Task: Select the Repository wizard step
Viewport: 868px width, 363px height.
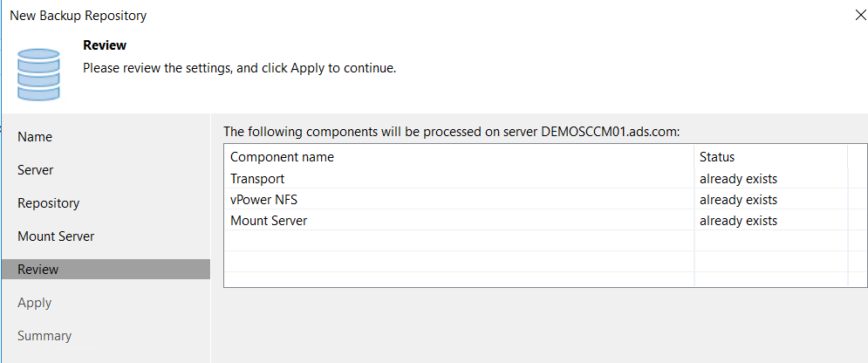Action: (x=49, y=203)
